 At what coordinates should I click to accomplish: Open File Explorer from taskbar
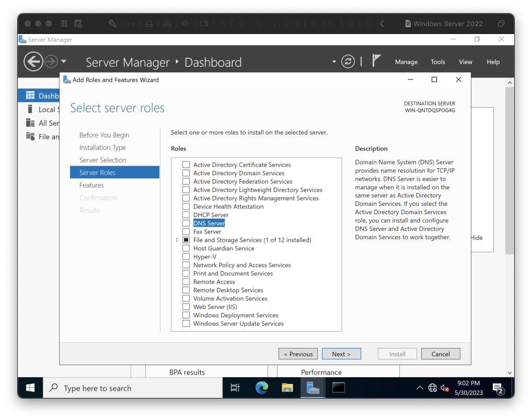click(x=287, y=388)
